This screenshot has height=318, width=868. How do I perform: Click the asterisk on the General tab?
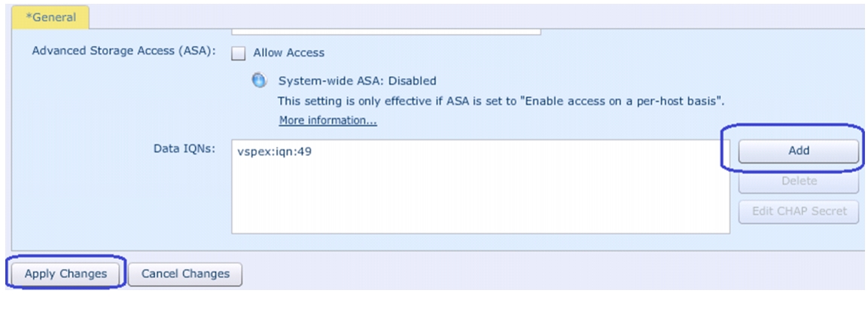(29, 17)
